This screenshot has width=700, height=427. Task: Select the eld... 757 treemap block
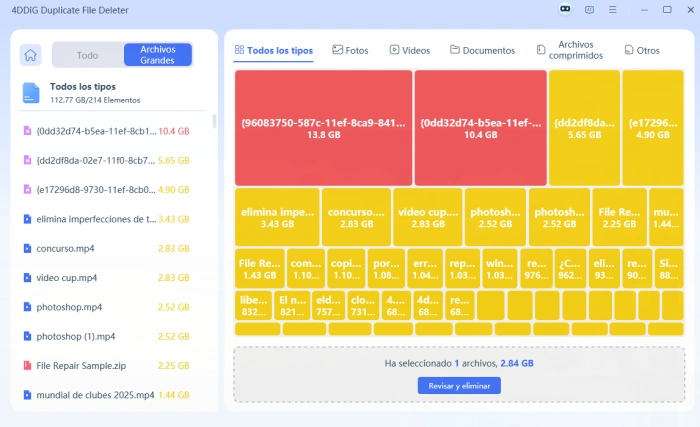point(328,306)
